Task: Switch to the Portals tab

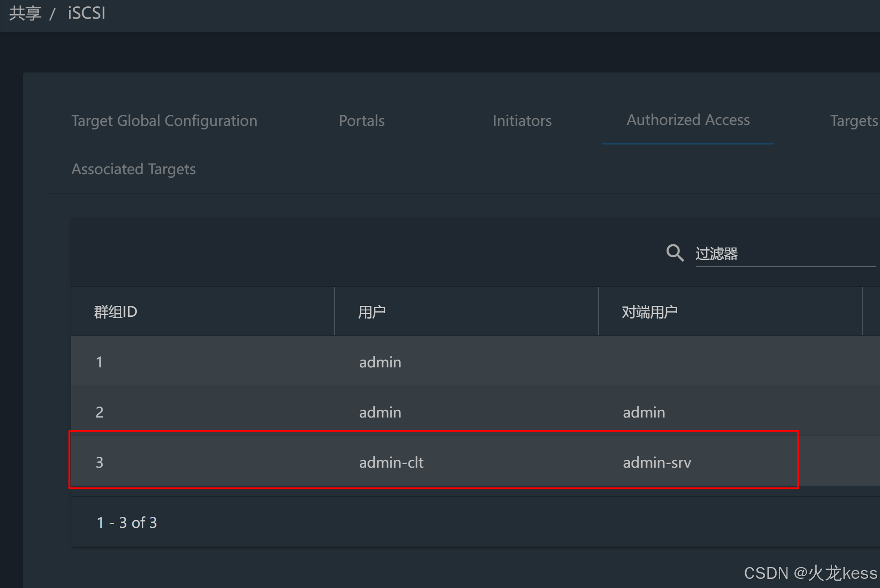Action: pyautogui.click(x=362, y=121)
